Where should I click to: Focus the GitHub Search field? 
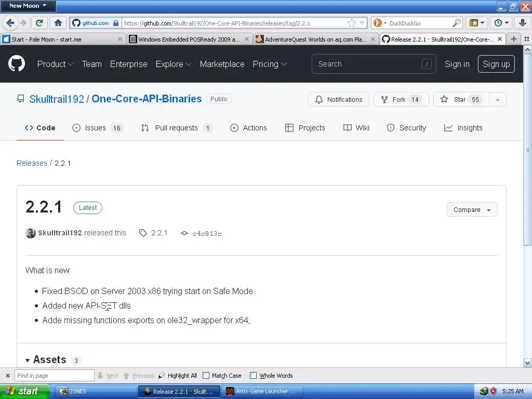(374, 64)
